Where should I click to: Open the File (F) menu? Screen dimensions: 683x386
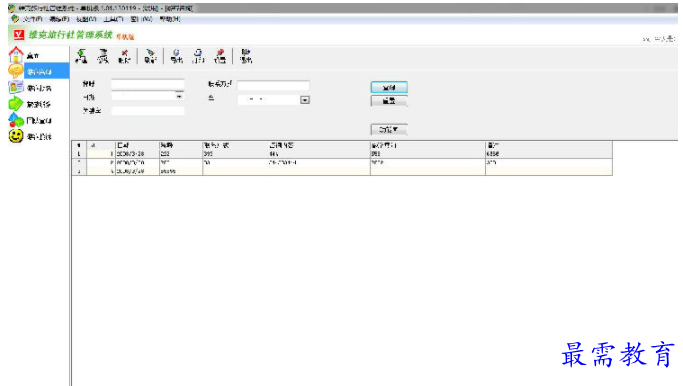pos(32,19)
